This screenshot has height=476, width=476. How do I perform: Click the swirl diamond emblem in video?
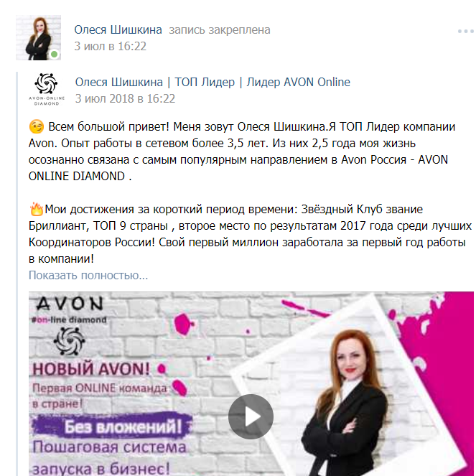click(69, 341)
